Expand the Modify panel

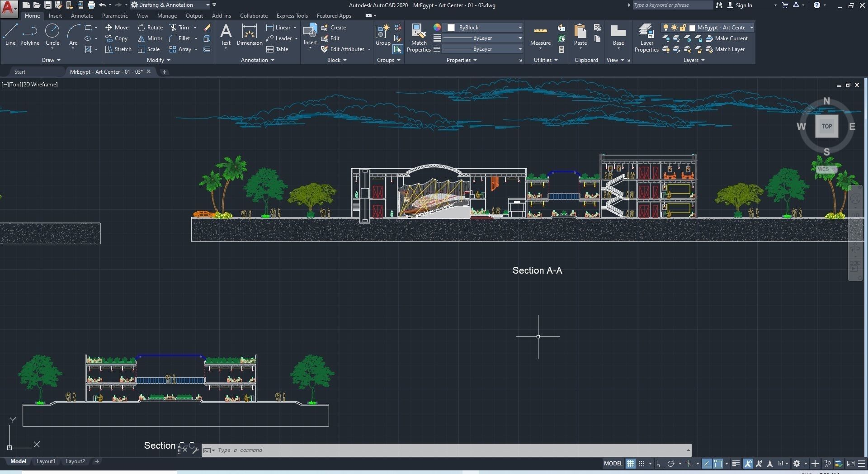tap(158, 60)
